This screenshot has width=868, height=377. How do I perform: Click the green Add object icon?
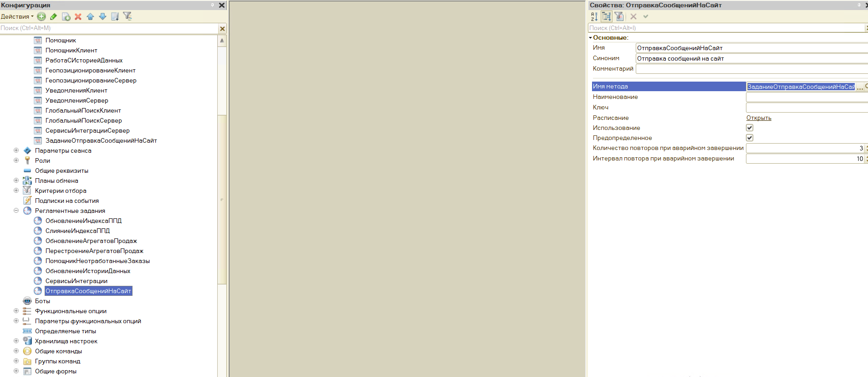[x=41, y=16]
